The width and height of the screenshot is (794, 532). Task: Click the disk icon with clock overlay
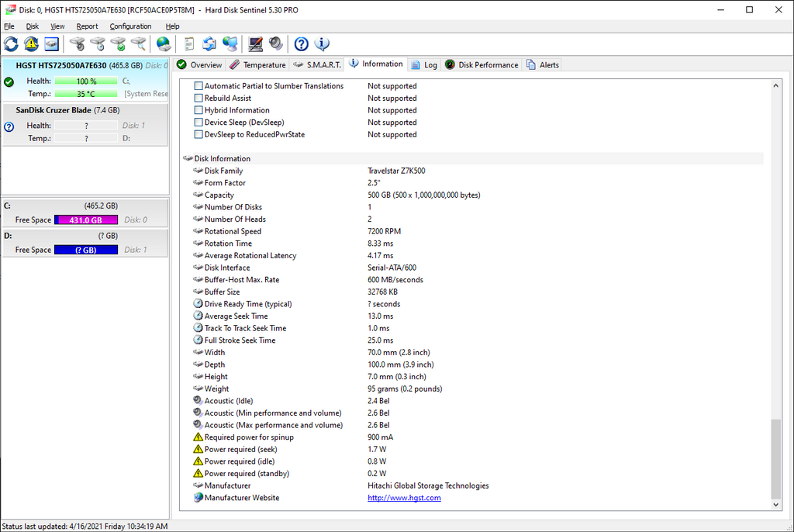[x=98, y=44]
